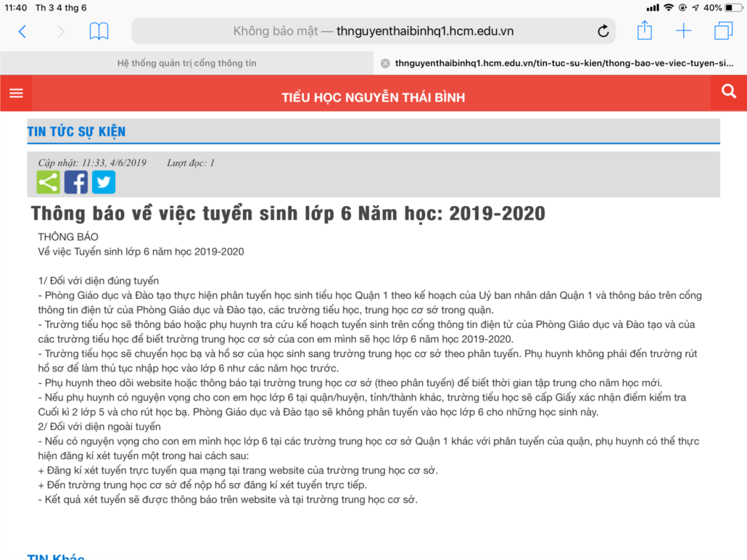Share article via Facebook icon

click(x=76, y=182)
